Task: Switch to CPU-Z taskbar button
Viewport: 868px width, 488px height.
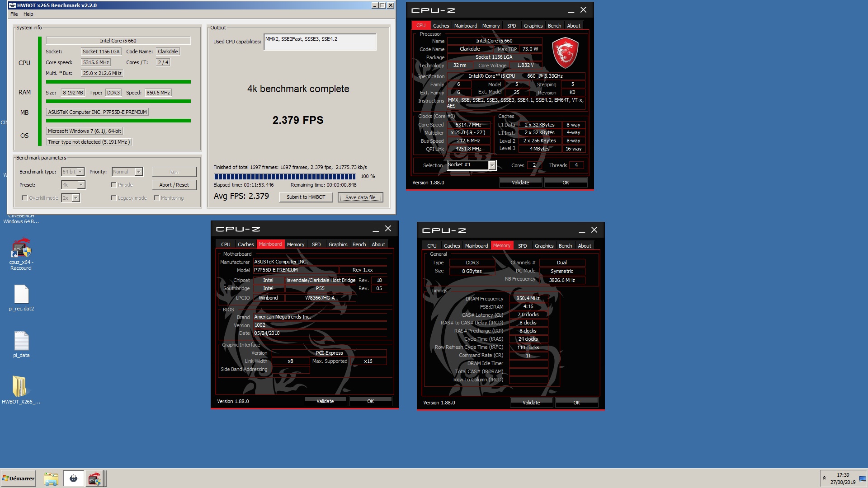Action: pos(95,479)
